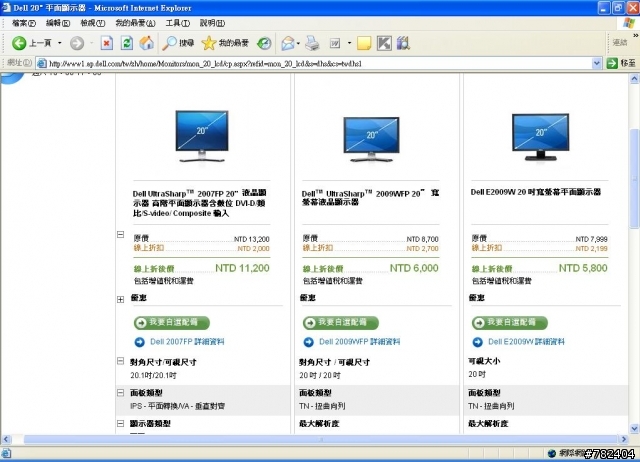Click customize button for Dell 2007FP
Screen dimensions: 640x462
click(x=171, y=323)
